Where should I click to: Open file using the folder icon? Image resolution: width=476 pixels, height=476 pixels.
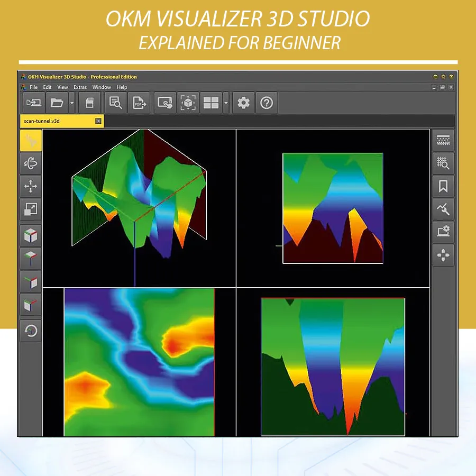57,103
